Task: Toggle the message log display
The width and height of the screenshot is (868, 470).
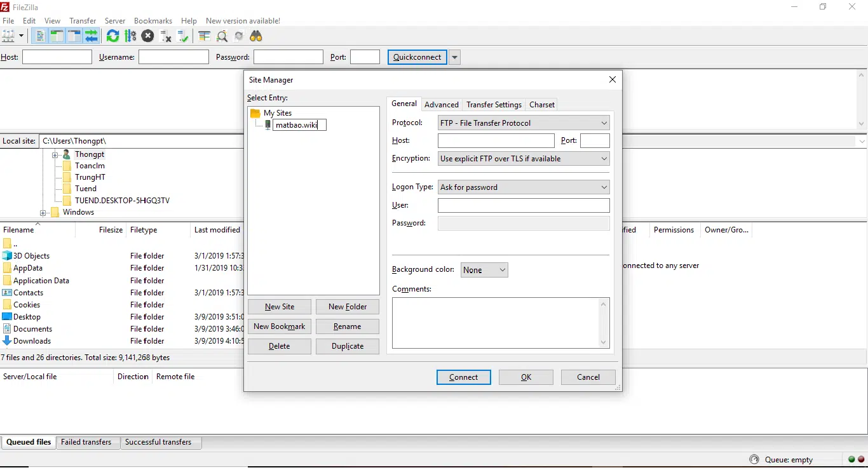Action: (40, 36)
